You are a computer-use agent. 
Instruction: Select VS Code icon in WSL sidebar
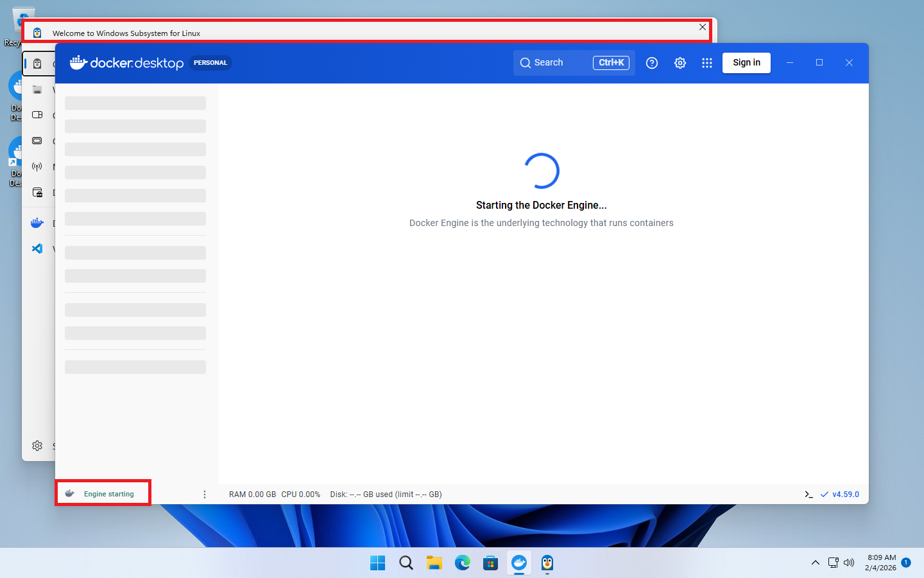37,249
